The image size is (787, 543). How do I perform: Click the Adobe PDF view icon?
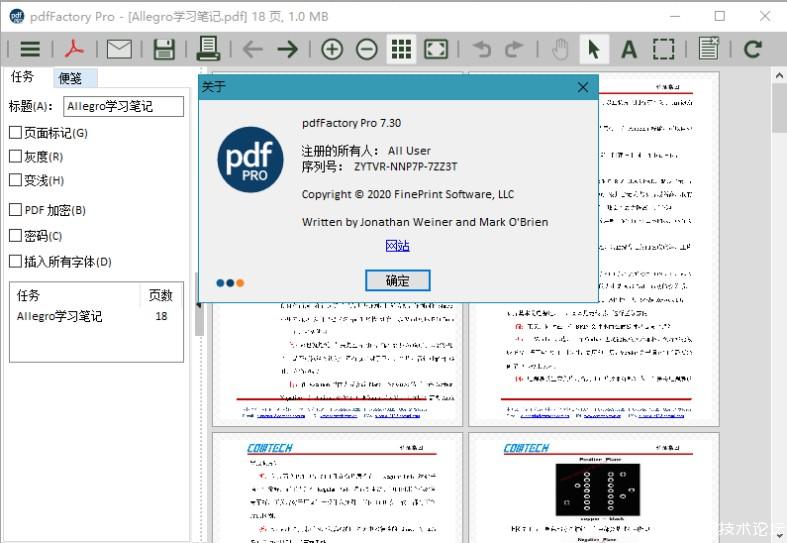[x=75, y=49]
